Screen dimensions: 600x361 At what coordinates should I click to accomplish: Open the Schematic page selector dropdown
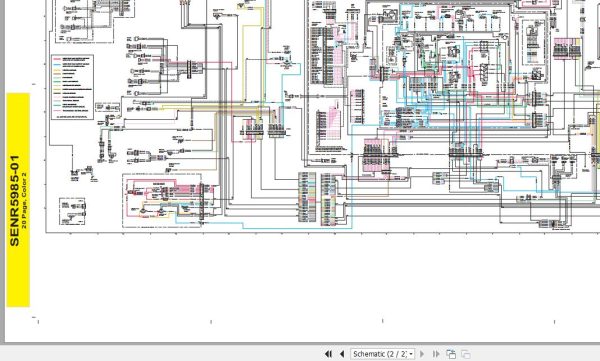tap(383, 354)
